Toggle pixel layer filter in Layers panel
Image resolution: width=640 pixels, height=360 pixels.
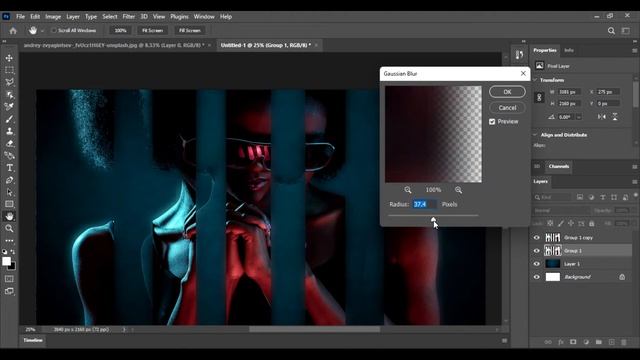(x=580, y=197)
